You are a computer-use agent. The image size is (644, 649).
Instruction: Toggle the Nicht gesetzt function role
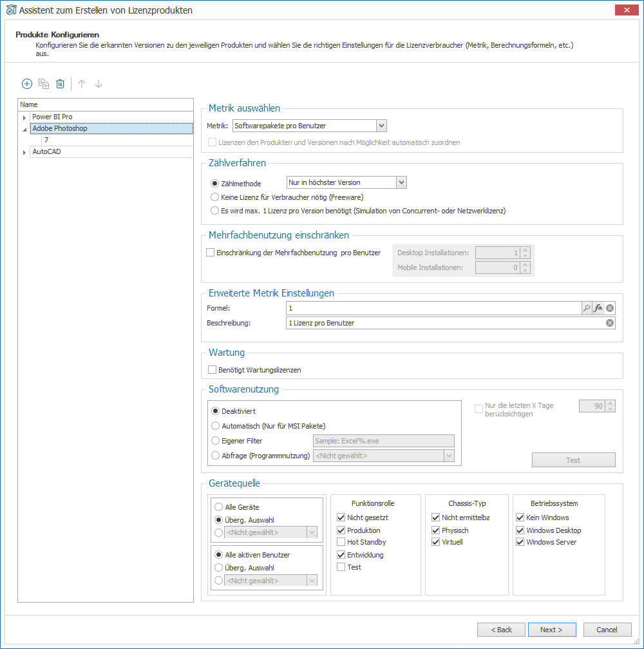tap(341, 518)
